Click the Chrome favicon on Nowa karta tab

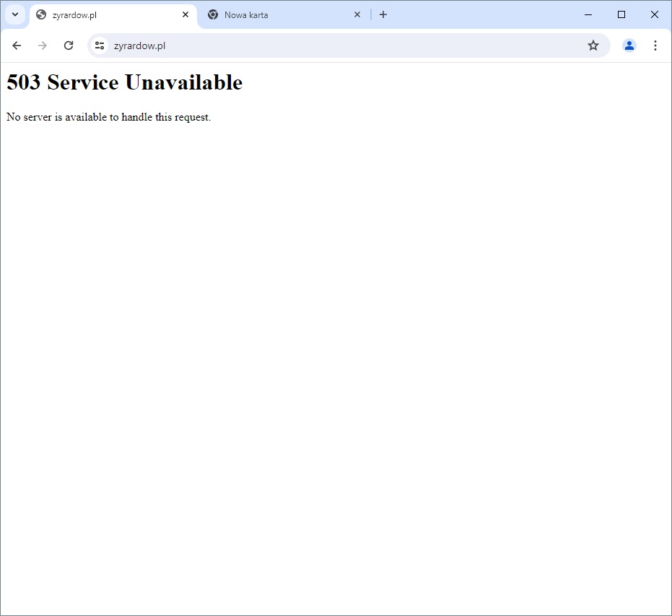[x=213, y=15]
